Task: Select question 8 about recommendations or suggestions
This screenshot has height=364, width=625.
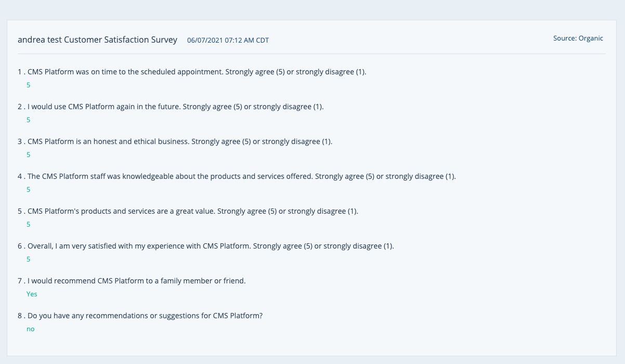Action: (x=140, y=316)
